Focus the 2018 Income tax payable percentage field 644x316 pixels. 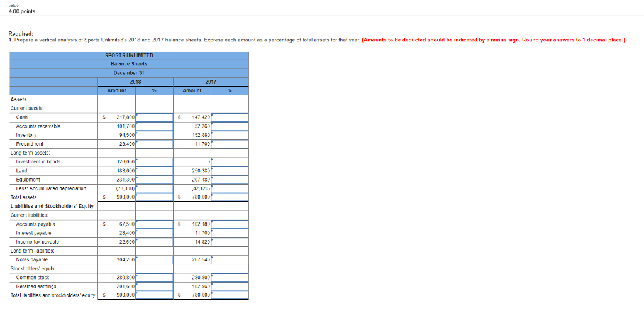click(155, 242)
